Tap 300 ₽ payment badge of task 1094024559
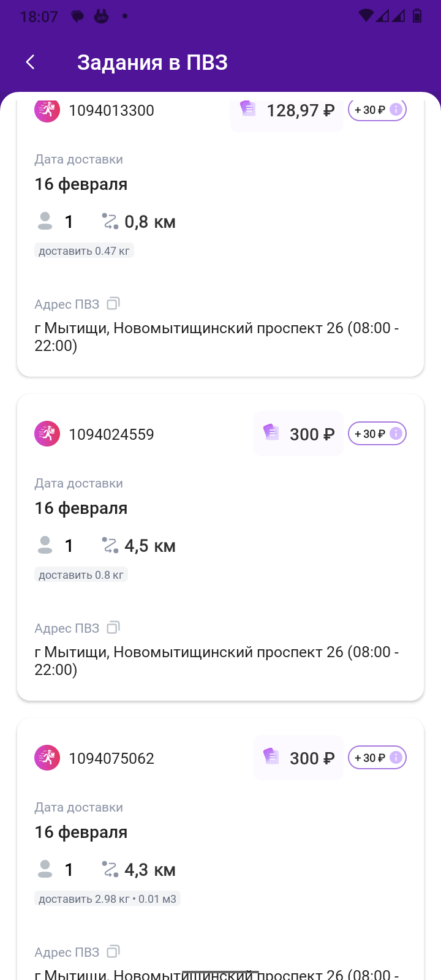441x980 pixels. (x=298, y=434)
